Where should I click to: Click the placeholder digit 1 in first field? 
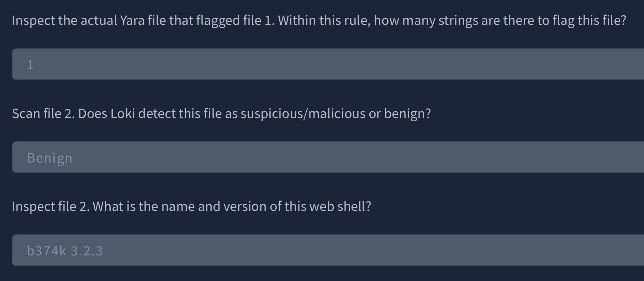click(30, 65)
